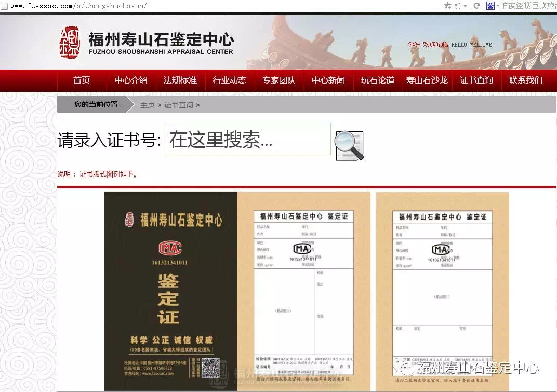This screenshot has height=392, width=557.
Task: Go to 法规标准 in the navigation bar
Action: [x=180, y=80]
